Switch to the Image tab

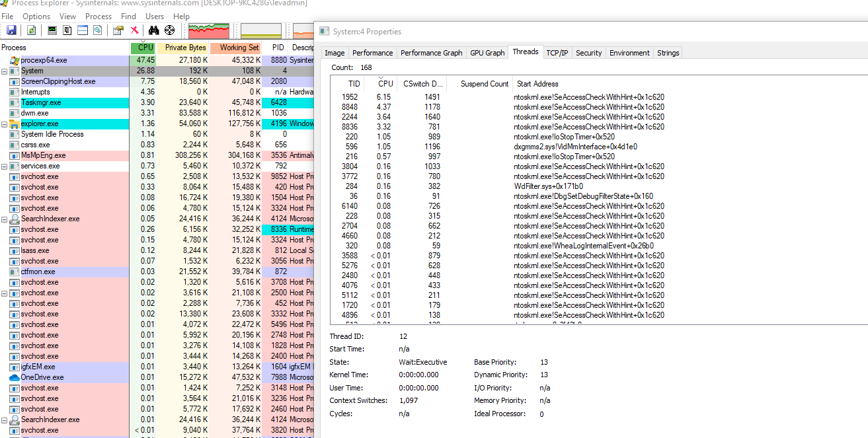pyautogui.click(x=335, y=53)
